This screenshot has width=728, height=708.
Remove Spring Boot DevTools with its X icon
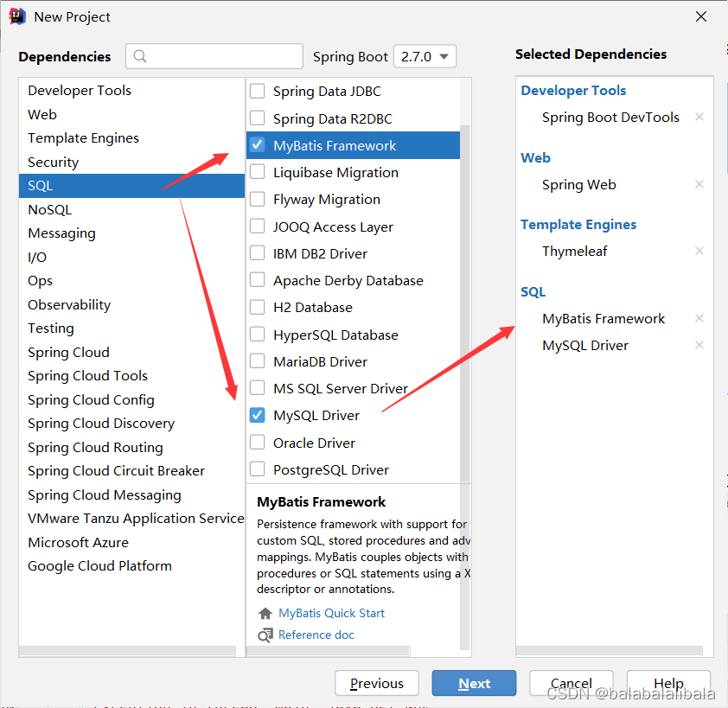[699, 117]
